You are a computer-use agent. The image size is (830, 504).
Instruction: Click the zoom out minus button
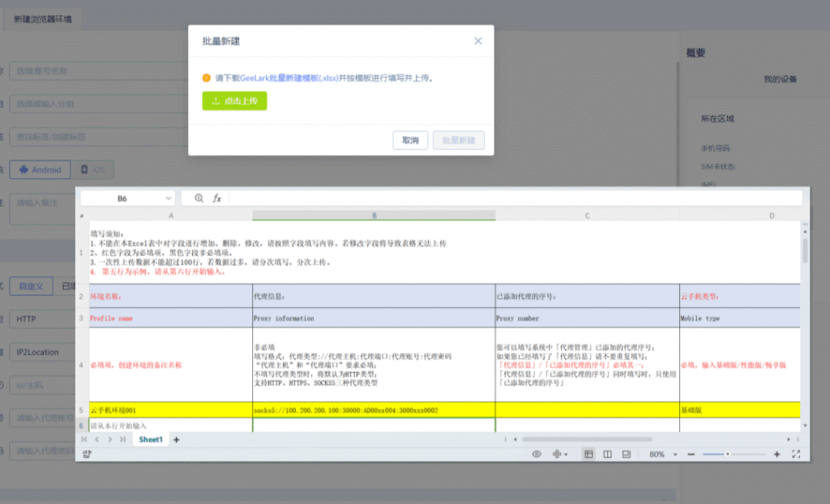coord(691,455)
